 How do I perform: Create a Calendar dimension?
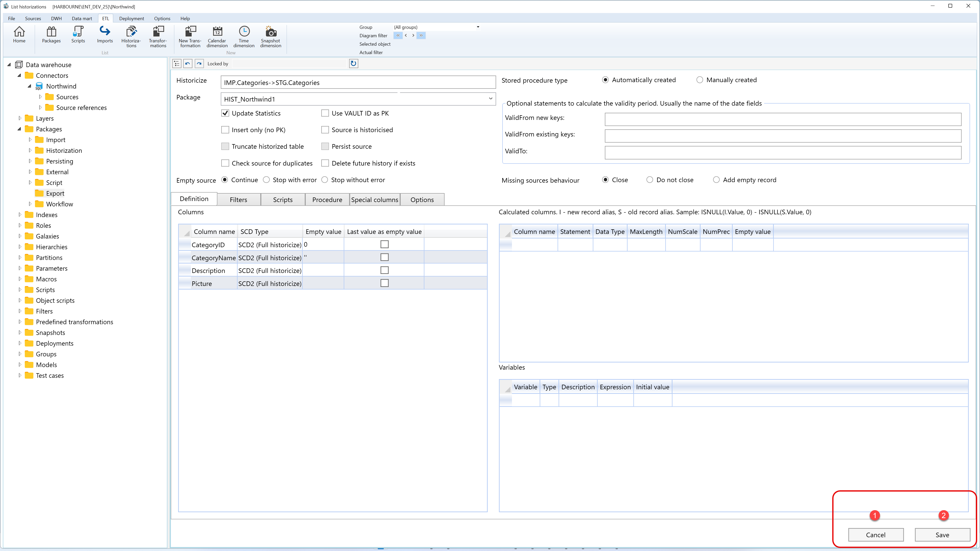pos(217,37)
